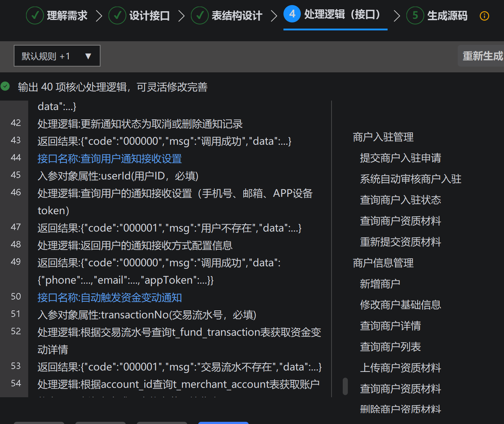Click line 47 用户不存在 result text

pos(170,228)
